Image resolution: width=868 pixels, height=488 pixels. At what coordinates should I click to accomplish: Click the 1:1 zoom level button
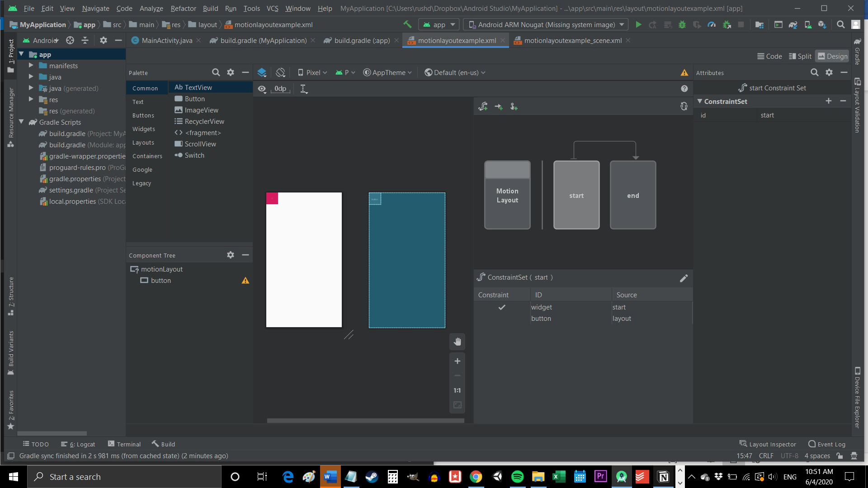[x=457, y=389]
